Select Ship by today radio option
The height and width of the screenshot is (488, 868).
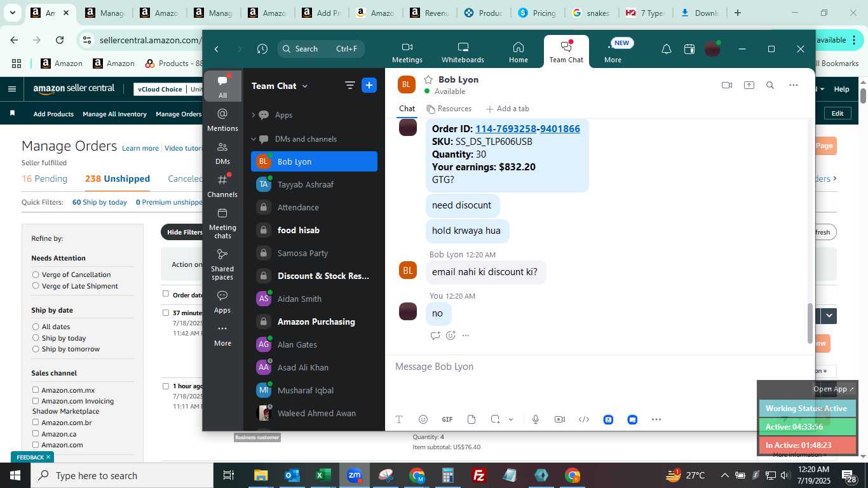(36, 338)
